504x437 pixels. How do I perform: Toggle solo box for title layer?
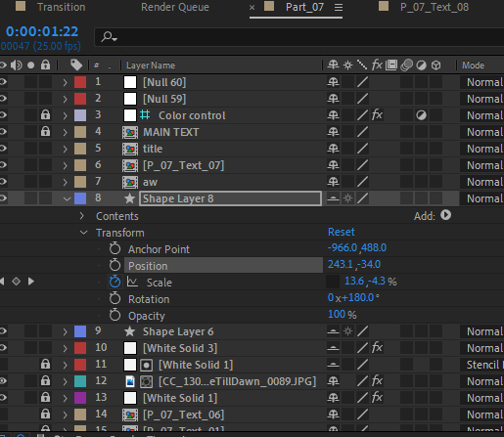coord(30,149)
